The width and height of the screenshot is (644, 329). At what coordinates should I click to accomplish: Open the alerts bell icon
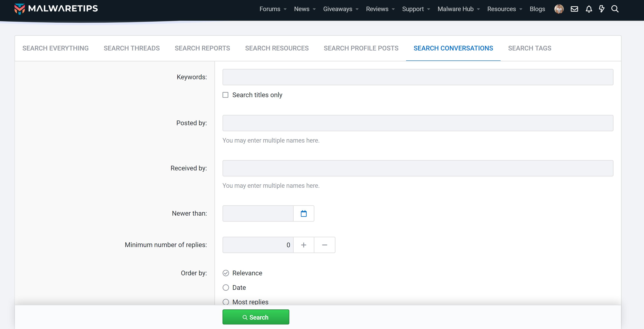[589, 9]
